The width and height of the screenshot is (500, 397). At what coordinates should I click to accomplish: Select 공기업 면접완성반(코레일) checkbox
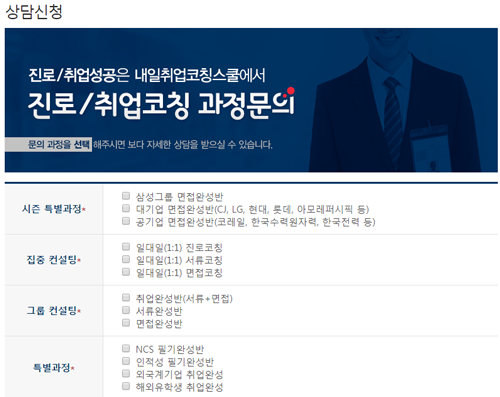(126, 221)
